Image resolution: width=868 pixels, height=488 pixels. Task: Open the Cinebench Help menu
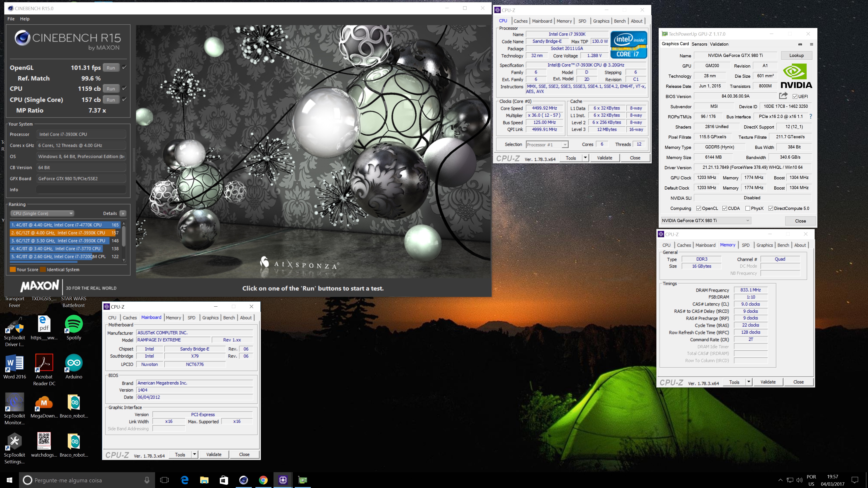25,19
